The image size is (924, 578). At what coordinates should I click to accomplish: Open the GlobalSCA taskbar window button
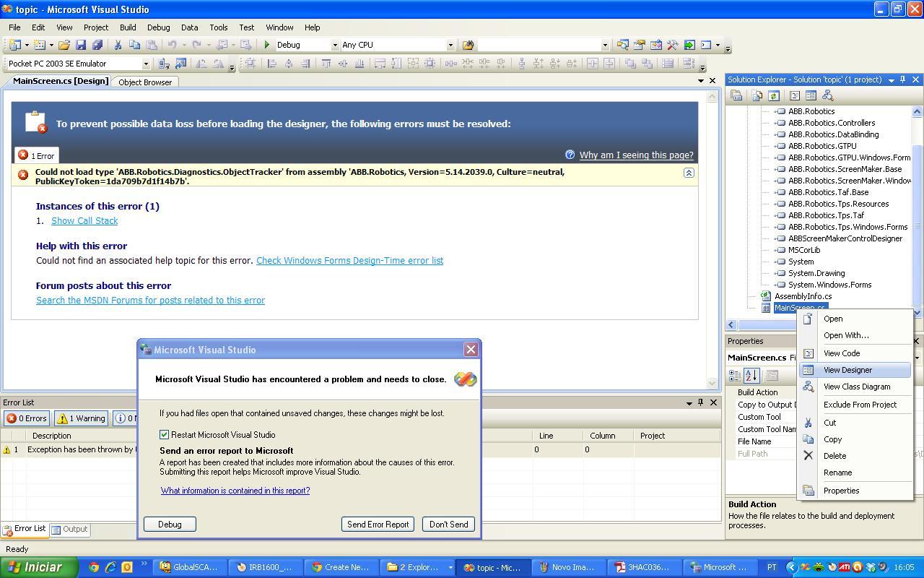click(192, 567)
